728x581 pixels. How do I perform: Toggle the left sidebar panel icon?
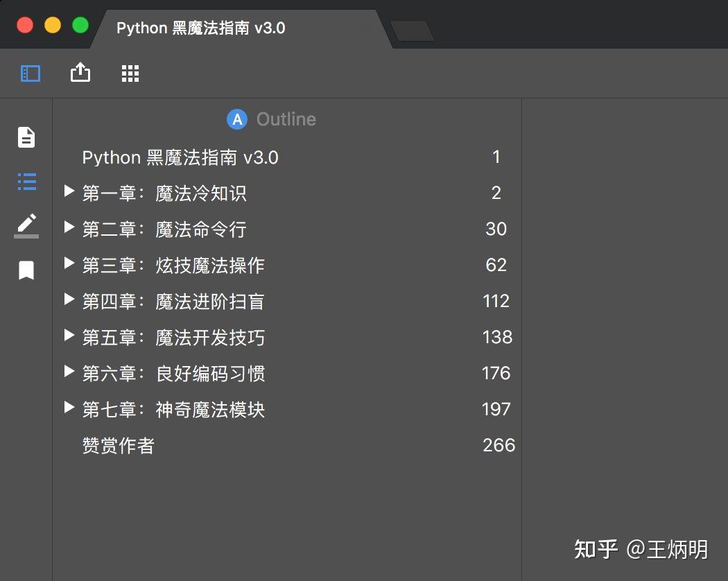(29, 73)
